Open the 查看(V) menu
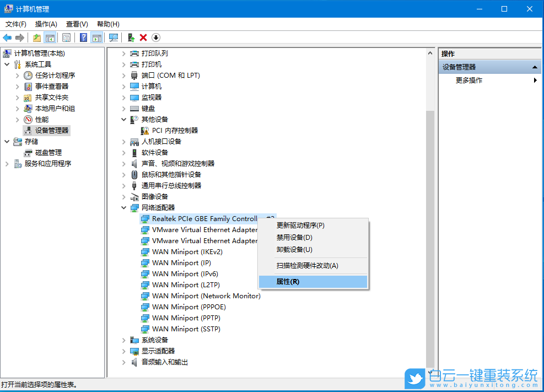Screen dimensions: 544x392 pyautogui.click(x=77, y=24)
